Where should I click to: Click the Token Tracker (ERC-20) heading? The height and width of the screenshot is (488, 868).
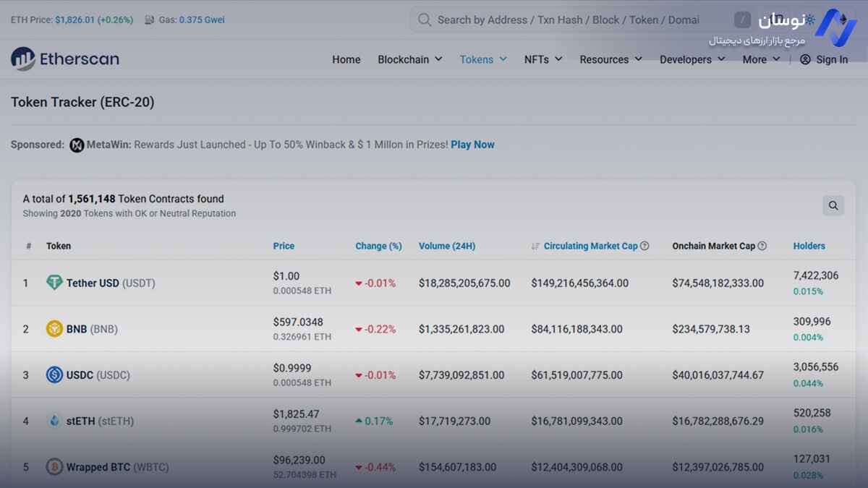click(82, 102)
